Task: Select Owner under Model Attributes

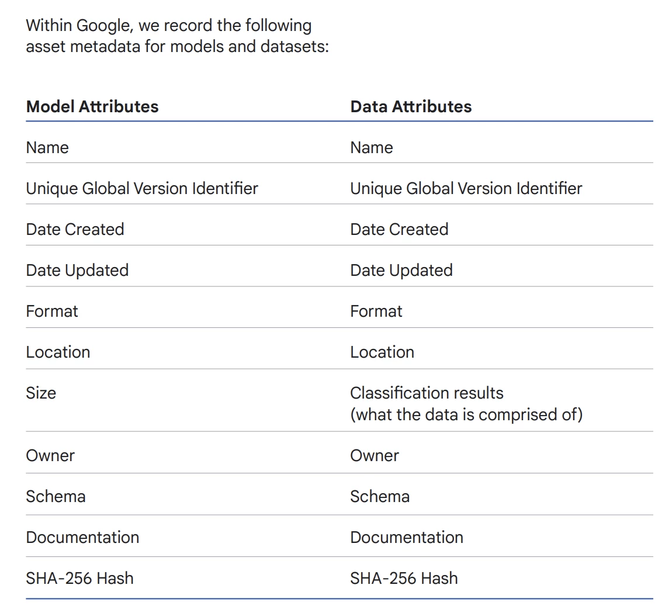Action: (50, 456)
